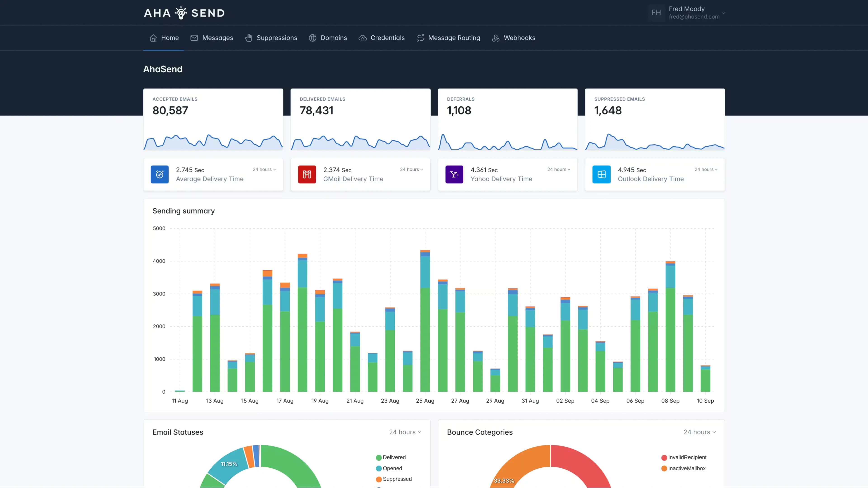Click the Suppressions hand icon
Image resolution: width=868 pixels, height=488 pixels.
tap(249, 38)
